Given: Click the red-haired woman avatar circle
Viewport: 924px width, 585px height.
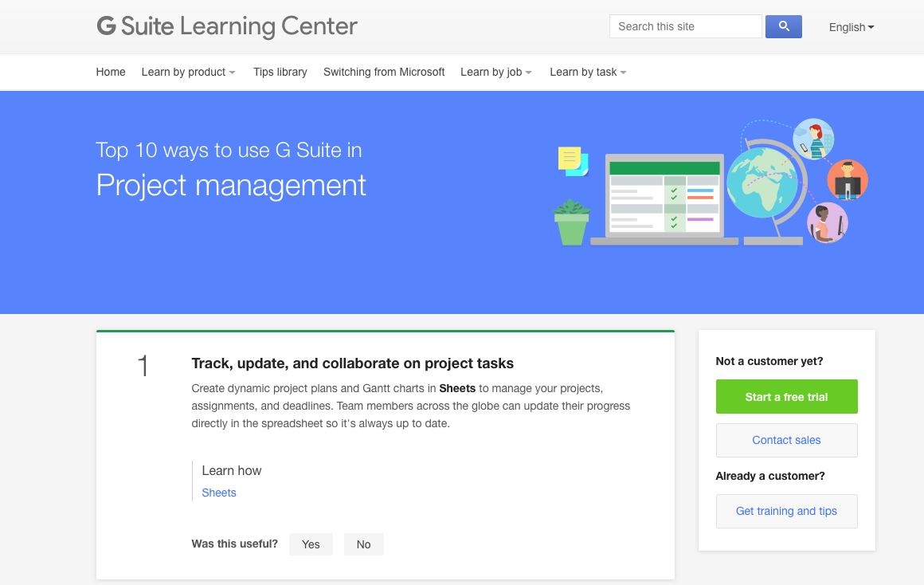Looking at the screenshot, I should click(x=813, y=139).
